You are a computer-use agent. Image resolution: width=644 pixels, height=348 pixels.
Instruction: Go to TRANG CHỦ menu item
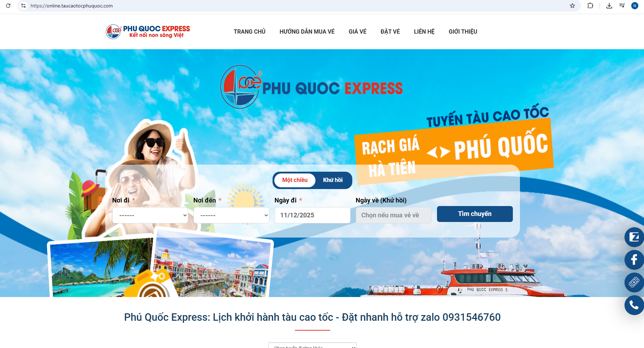coord(250,32)
